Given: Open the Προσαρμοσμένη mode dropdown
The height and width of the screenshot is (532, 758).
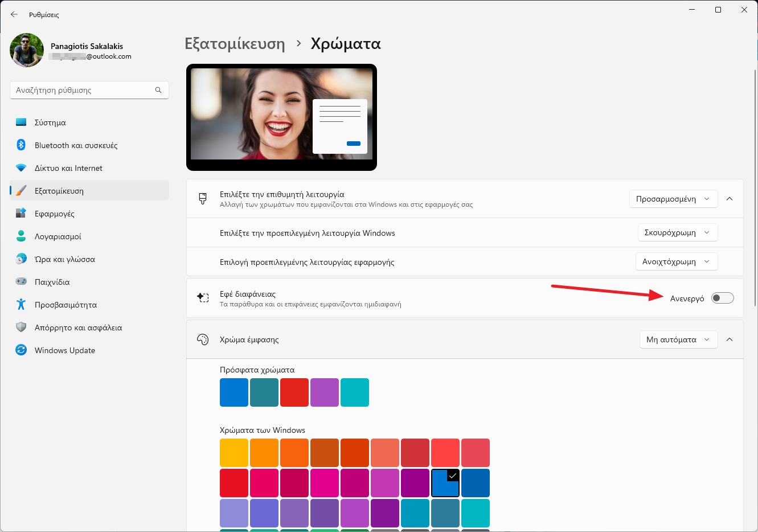Looking at the screenshot, I should click(673, 199).
